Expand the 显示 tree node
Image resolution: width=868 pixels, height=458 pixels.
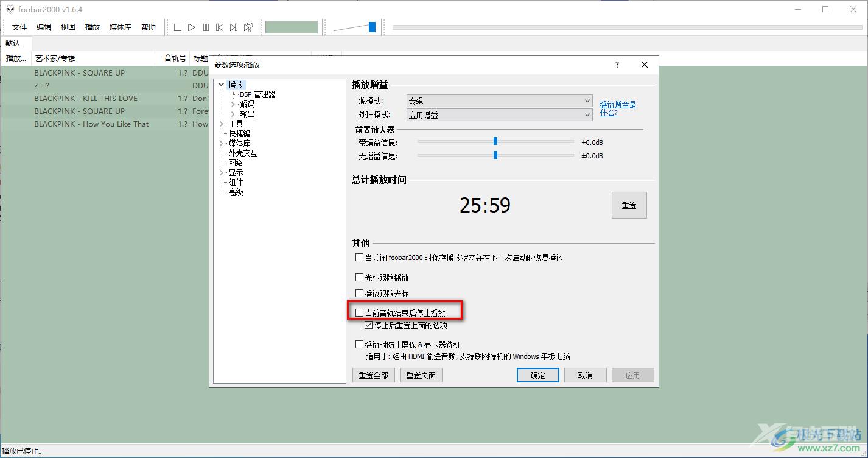[x=222, y=173]
